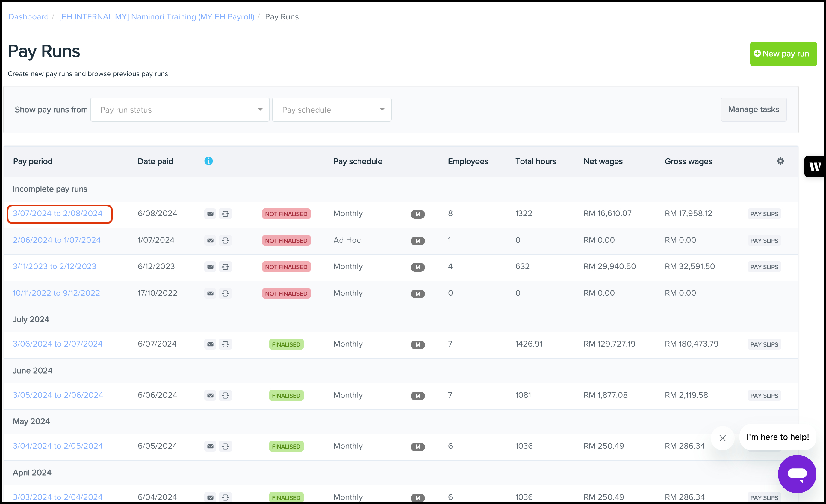Go to Dashboard breadcrumb
Viewport: 826px width, 504px height.
[x=28, y=17]
